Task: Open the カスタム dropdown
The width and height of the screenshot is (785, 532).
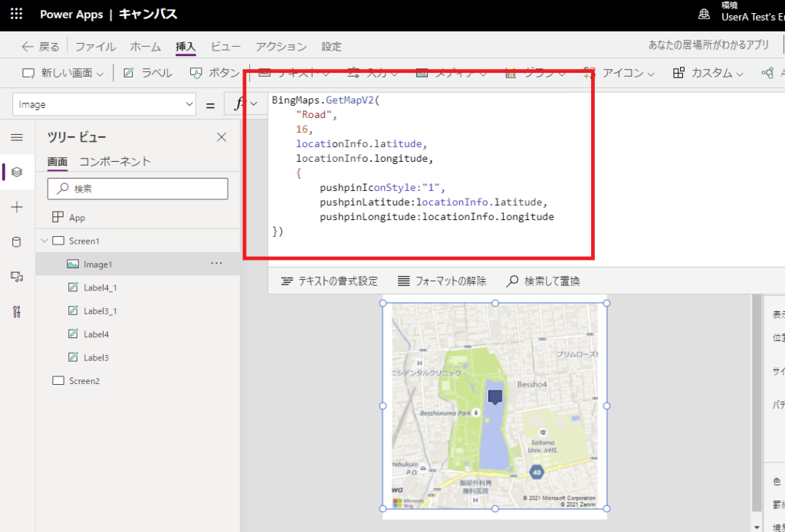Action: (708, 73)
